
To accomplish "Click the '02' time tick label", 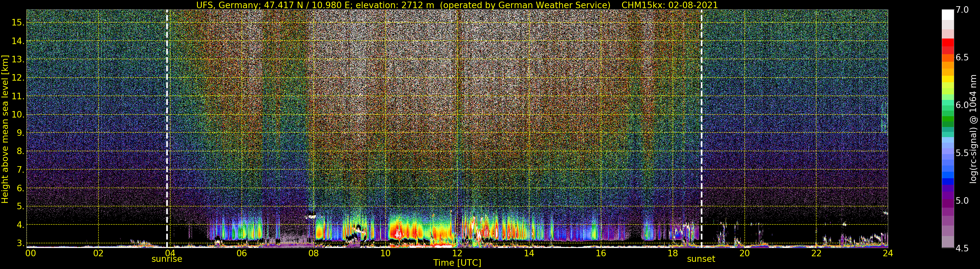I will (x=98, y=253).
